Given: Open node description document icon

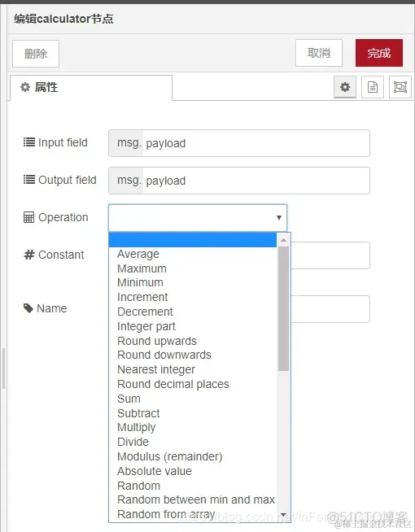Looking at the screenshot, I should pyautogui.click(x=372, y=87).
